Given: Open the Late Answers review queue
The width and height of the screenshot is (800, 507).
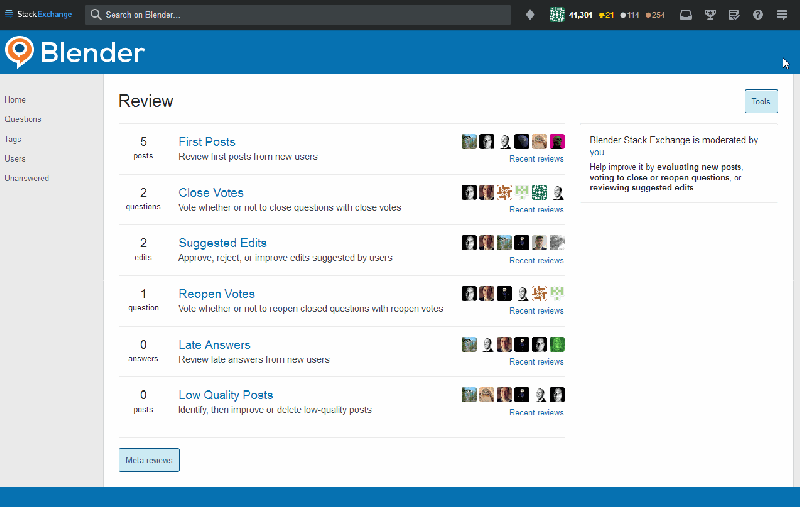Looking at the screenshot, I should (214, 345).
